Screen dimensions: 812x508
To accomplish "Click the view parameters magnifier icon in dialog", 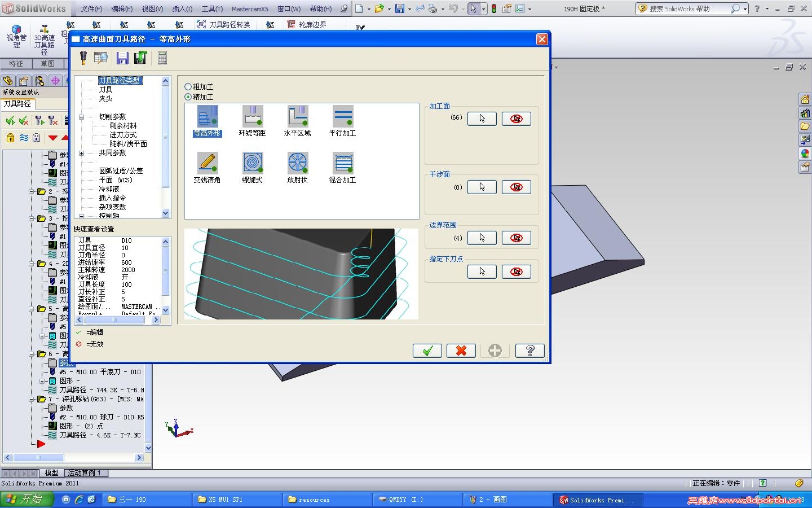I will point(101,58).
